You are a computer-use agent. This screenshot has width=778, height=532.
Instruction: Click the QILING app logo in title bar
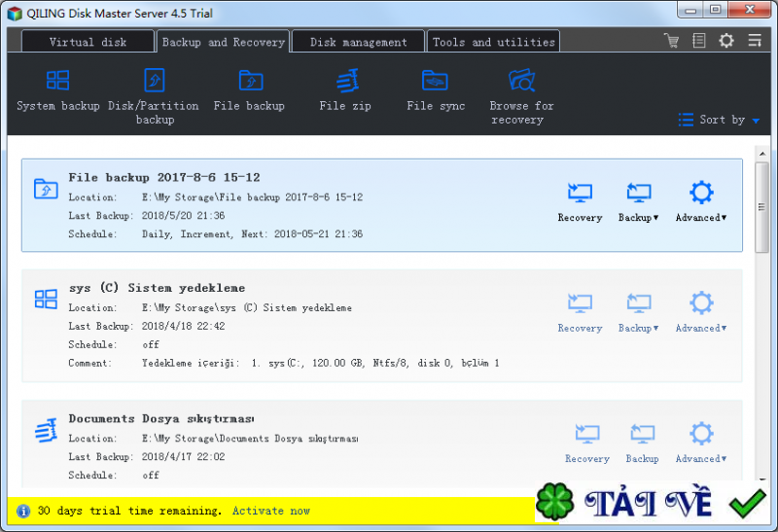tap(15, 13)
